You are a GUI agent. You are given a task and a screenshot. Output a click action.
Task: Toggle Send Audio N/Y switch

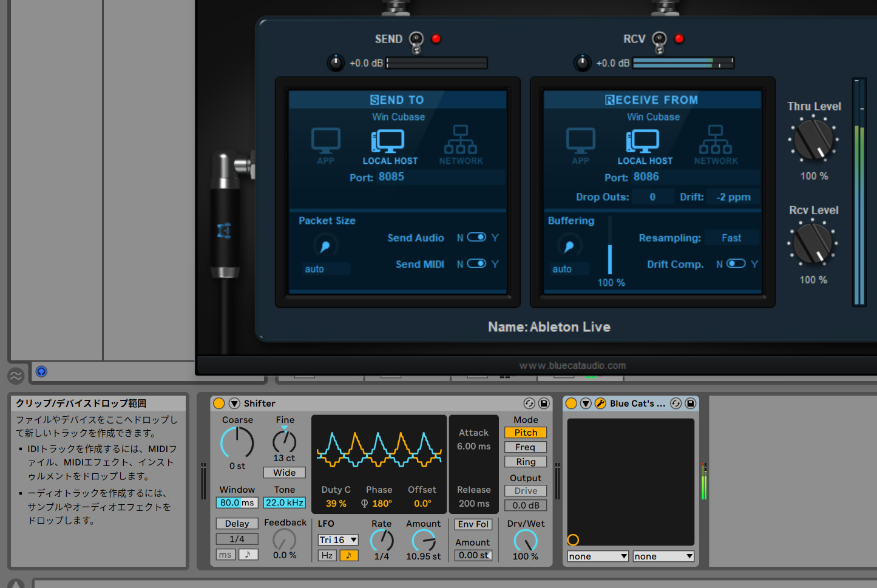click(476, 237)
